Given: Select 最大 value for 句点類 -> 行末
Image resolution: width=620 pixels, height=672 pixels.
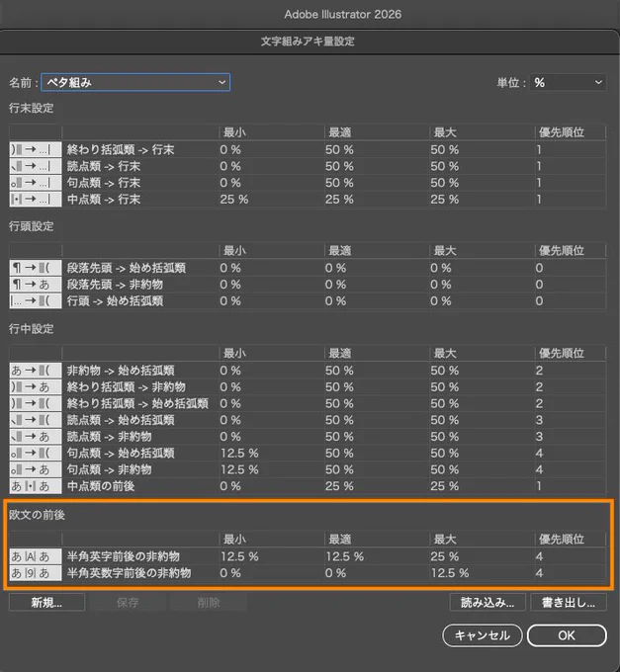Looking at the screenshot, I should [x=445, y=183].
